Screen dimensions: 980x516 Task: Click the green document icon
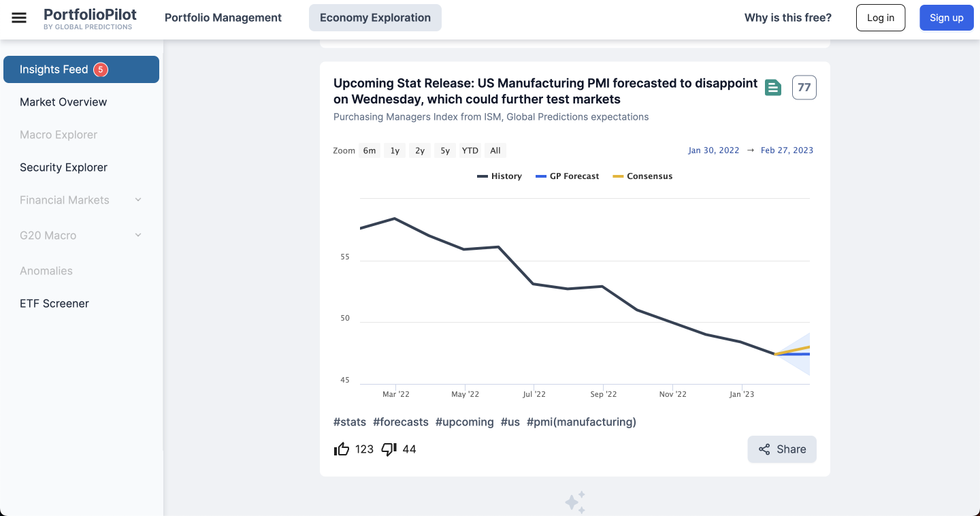coord(772,87)
